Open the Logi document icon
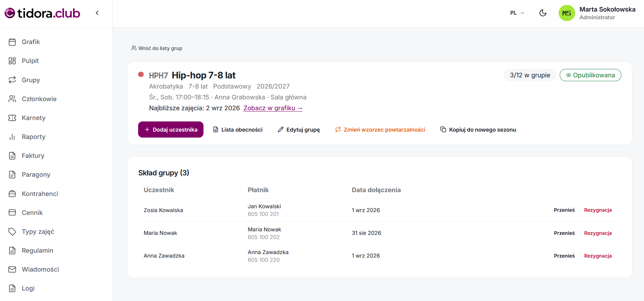644x301 pixels. [x=12, y=288]
